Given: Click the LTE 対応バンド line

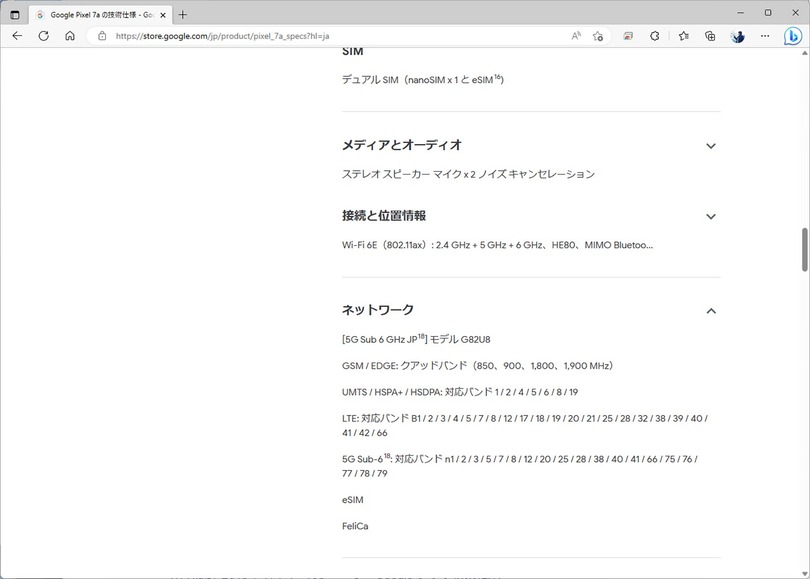Looking at the screenshot, I should click(525, 426).
